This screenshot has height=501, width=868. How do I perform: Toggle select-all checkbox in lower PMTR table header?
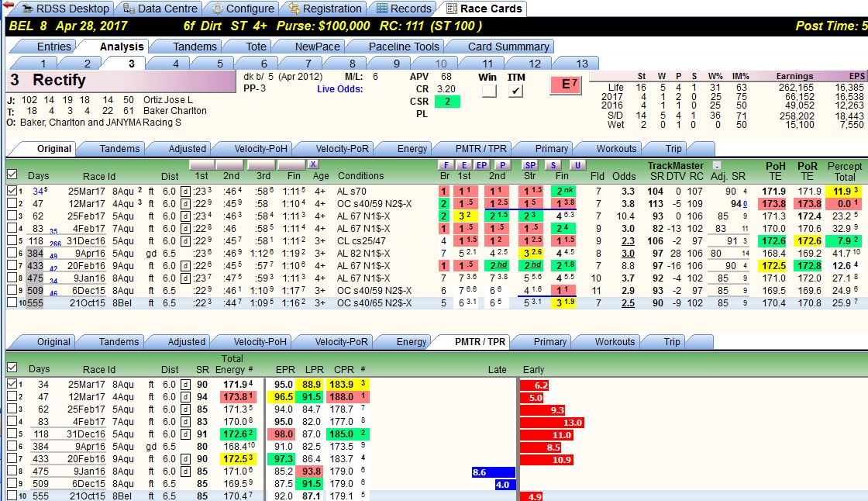pos(12,368)
